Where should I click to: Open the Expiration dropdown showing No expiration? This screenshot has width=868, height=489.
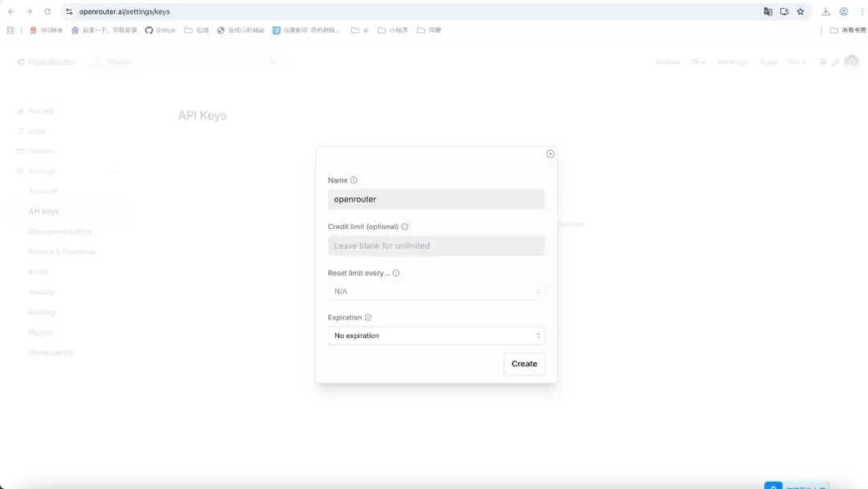click(436, 336)
